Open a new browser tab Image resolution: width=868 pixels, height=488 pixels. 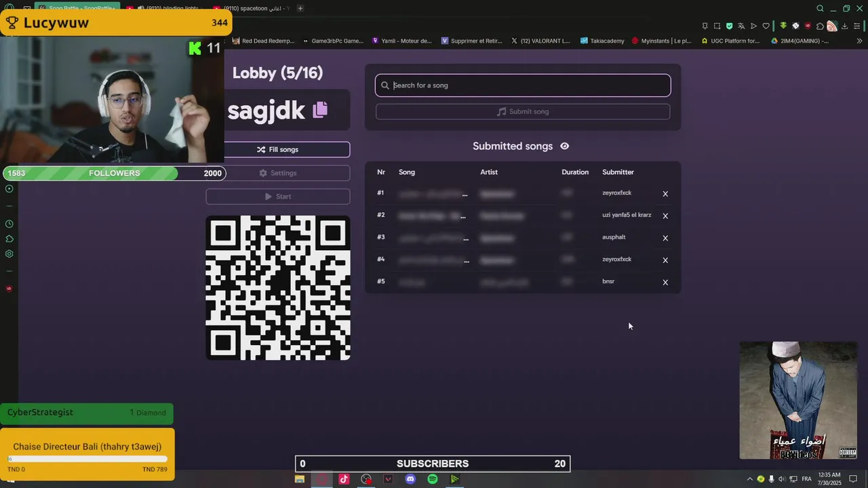300,8
